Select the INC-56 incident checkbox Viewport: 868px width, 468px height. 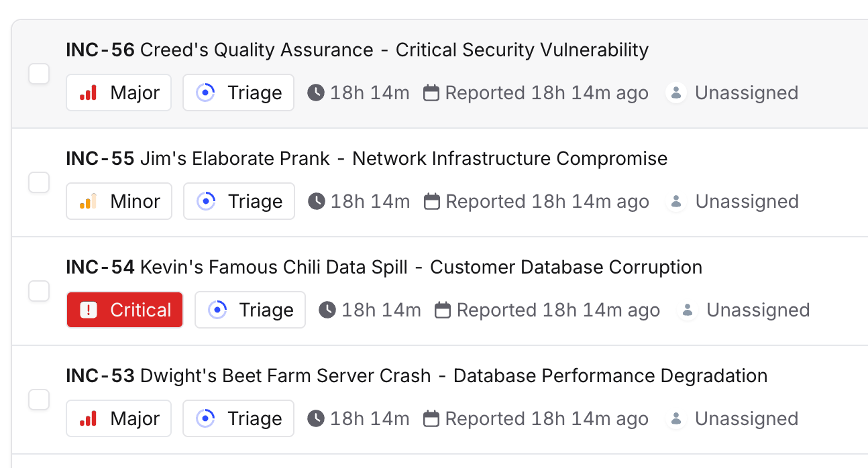pyautogui.click(x=39, y=73)
